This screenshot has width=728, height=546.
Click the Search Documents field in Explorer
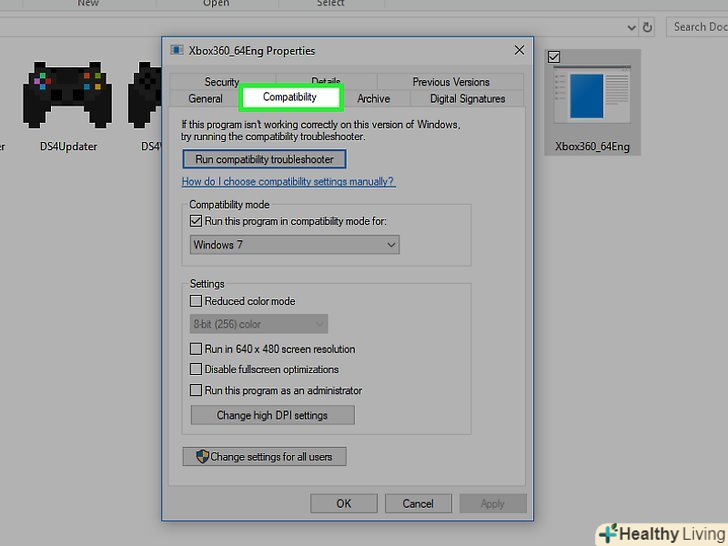[697, 27]
